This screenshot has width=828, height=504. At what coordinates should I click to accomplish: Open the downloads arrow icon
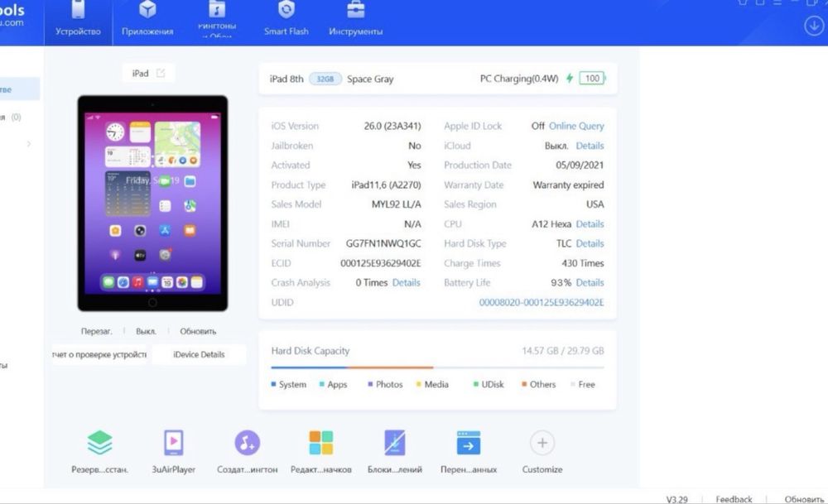(x=814, y=26)
